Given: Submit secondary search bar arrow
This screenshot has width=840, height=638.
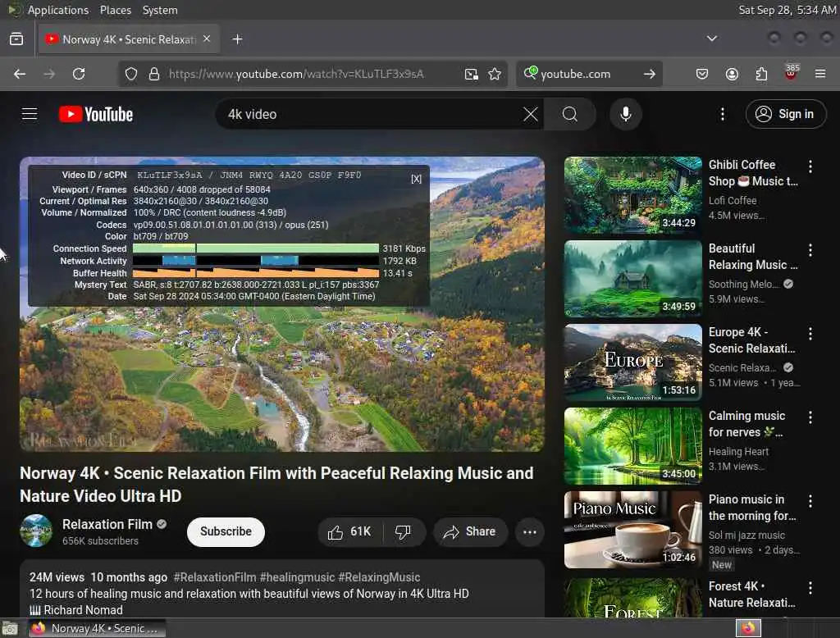Looking at the screenshot, I should tap(650, 74).
